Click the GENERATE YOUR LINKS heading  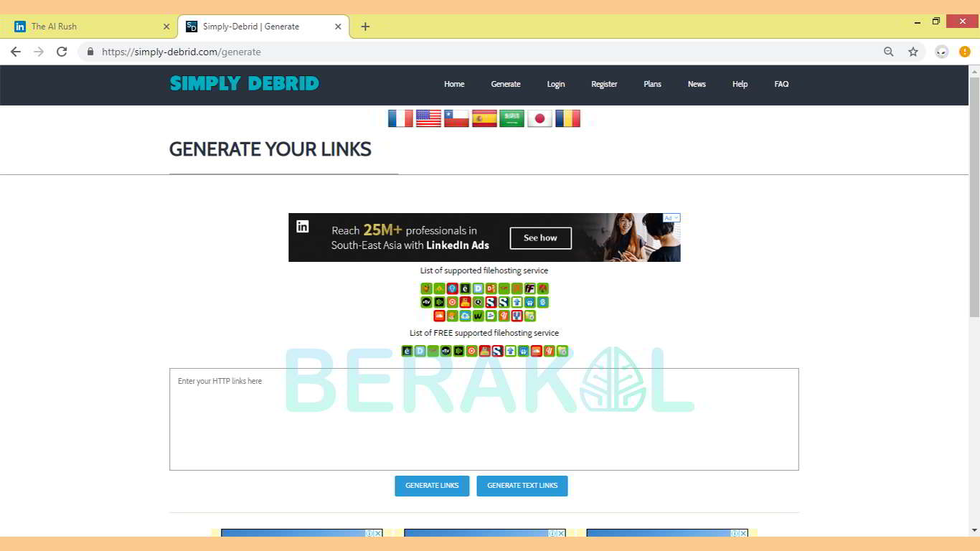(x=270, y=149)
